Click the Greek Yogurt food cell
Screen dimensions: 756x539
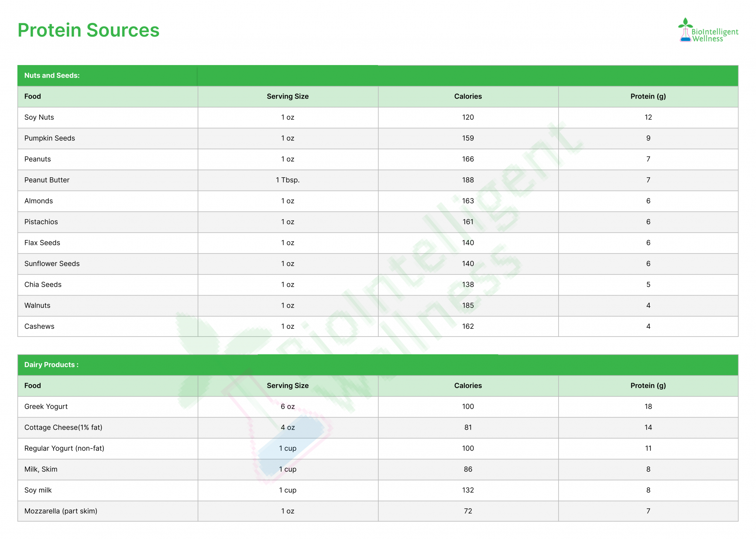(x=46, y=407)
